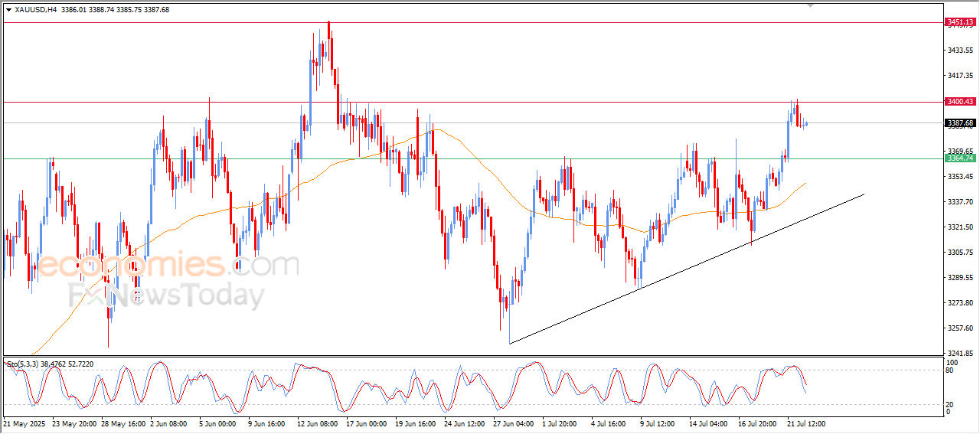980x434 pixels.
Task: Click the 9 Jul 12:00 time label
Action: click(x=659, y=423)
